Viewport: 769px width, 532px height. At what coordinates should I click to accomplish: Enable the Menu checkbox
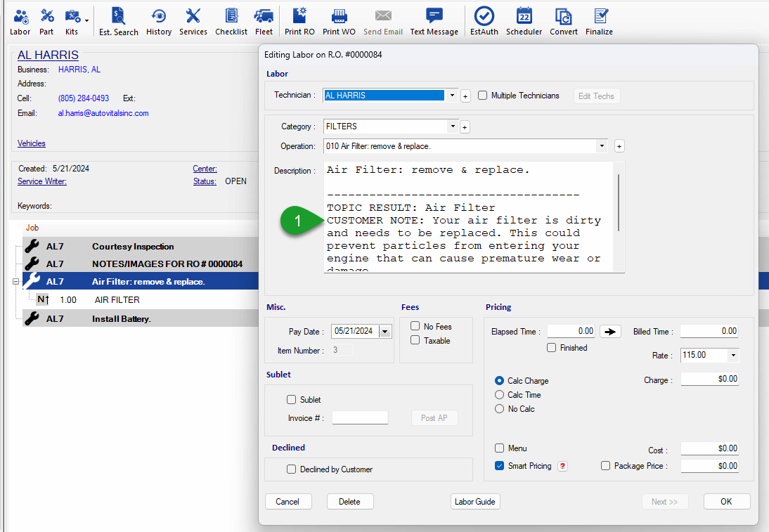[499, 448]
